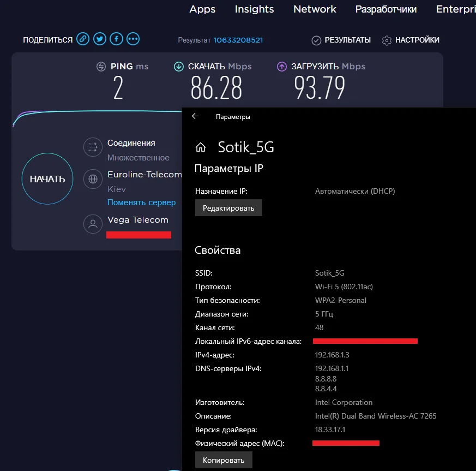Click the 5 ГГц band value
Screen dimensions: 476x471
tap(324, 314)
